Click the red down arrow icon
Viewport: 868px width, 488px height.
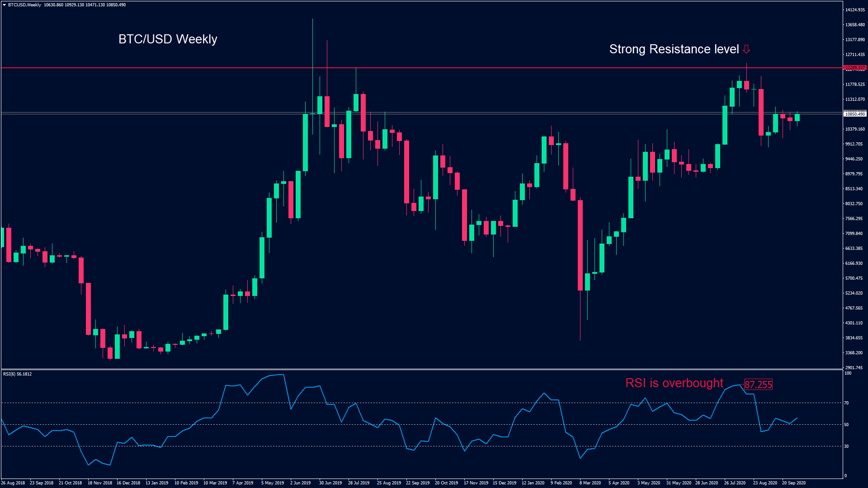pos(746,49)
